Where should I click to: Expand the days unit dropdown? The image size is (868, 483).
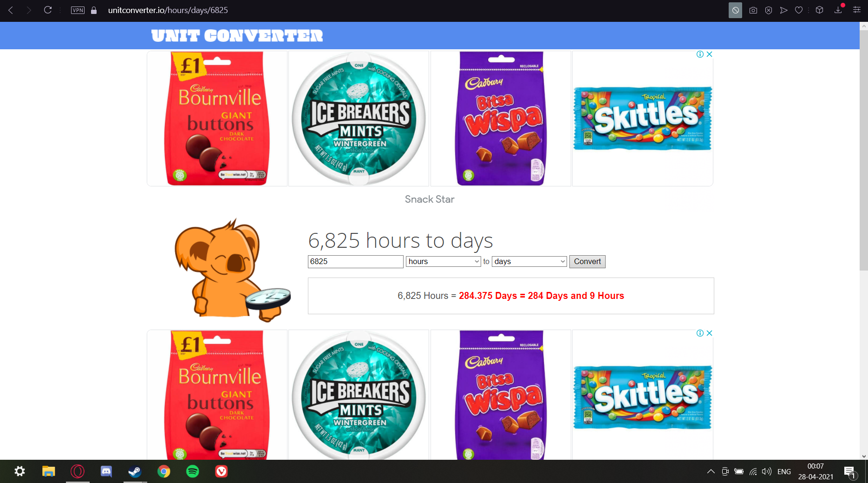point(529,261)
